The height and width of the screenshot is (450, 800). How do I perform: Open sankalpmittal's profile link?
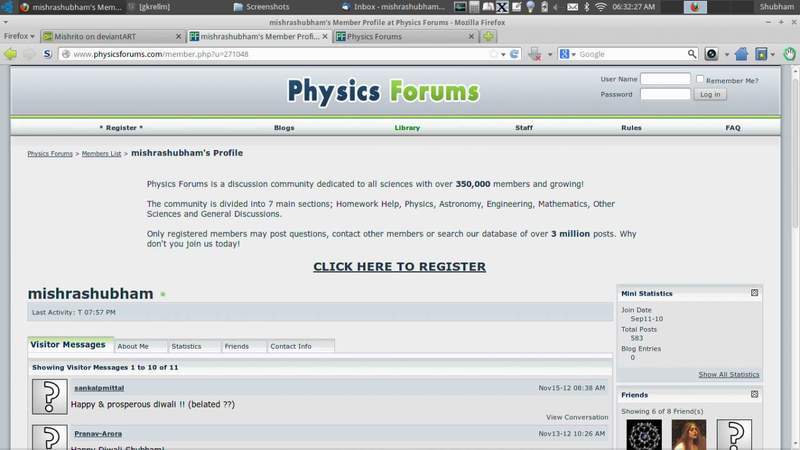pos(99,388)
